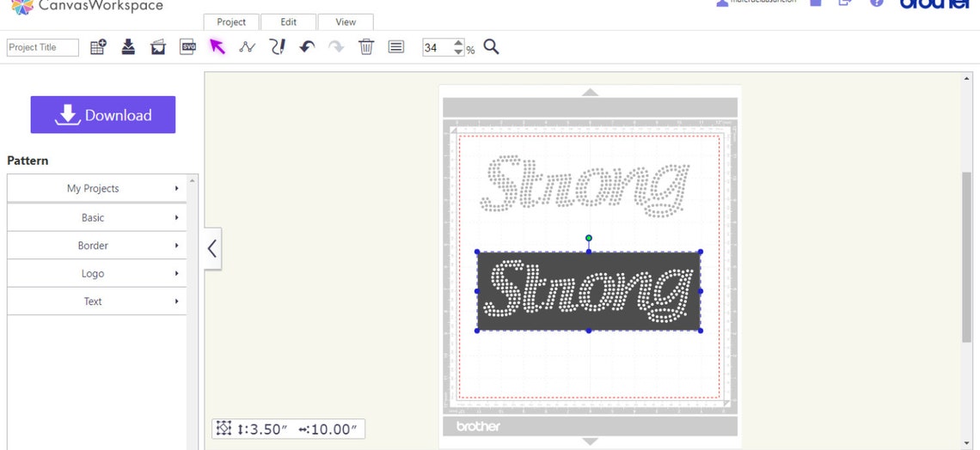Click the canvas vertical scrollbar
Viewport: 980px width, 450px height.
(967, 256)
